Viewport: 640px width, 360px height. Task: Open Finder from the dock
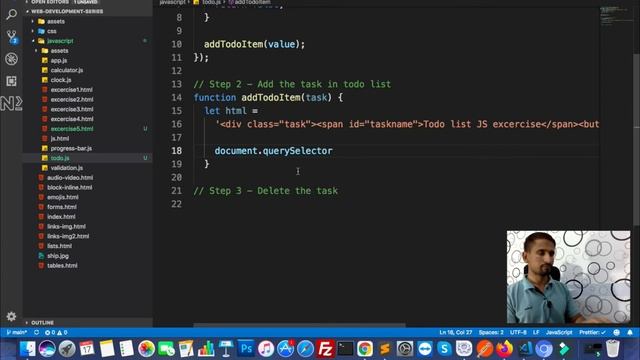click(28, 349)
